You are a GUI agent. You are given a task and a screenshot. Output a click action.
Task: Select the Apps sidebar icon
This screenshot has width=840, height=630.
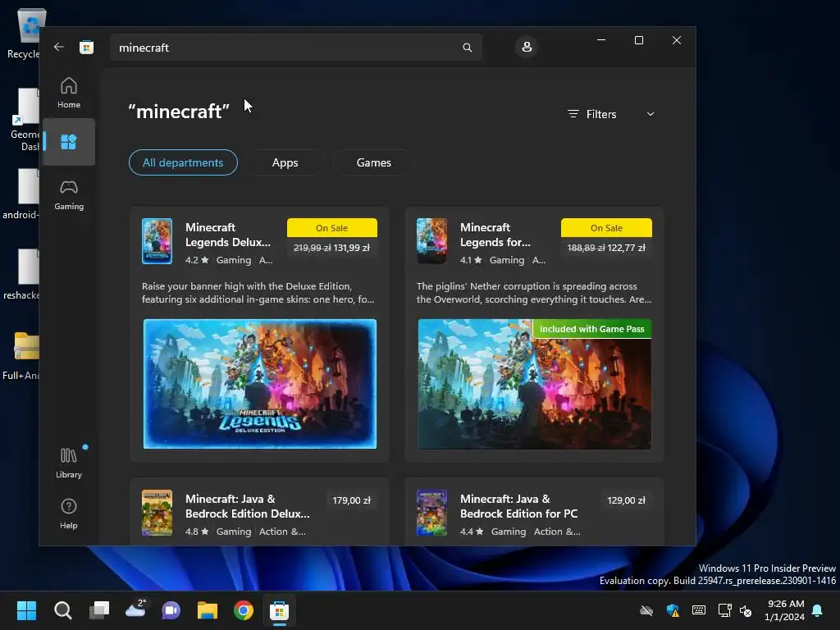pos(69,142)
